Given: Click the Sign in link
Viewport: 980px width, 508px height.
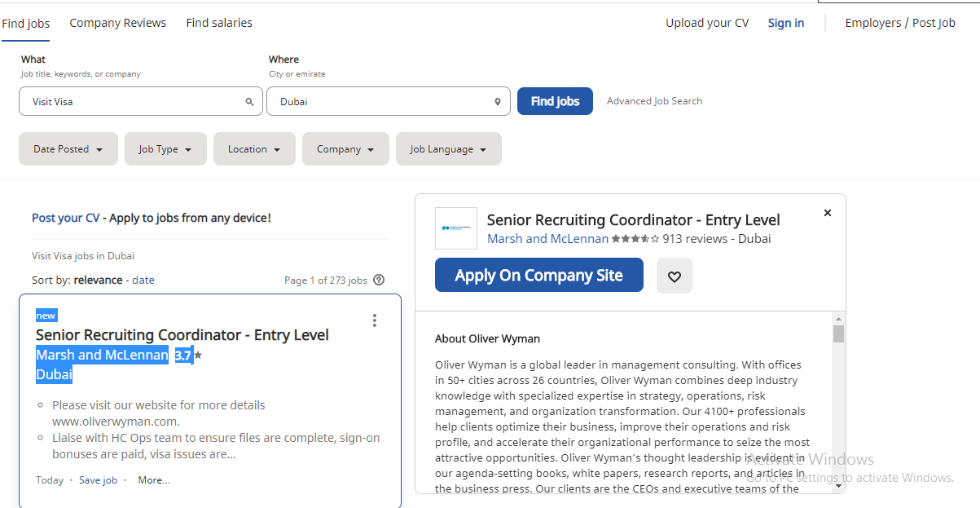Looking at the screenshot, I should click(x=786, y=23).
